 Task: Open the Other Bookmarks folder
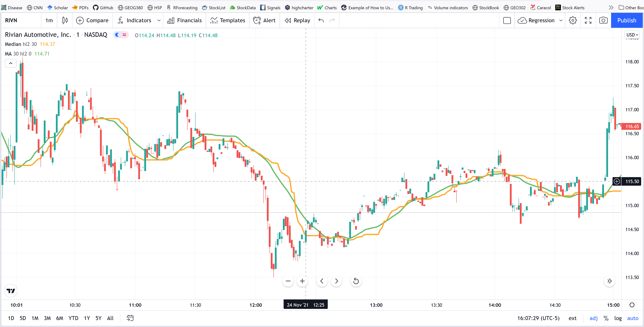pyautogui.click(x=631, y=7)
